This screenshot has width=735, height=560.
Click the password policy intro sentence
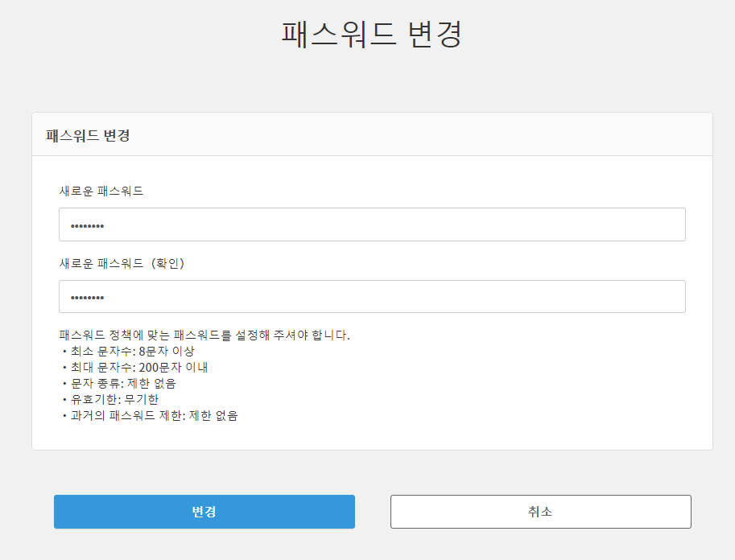click(204, 335)
